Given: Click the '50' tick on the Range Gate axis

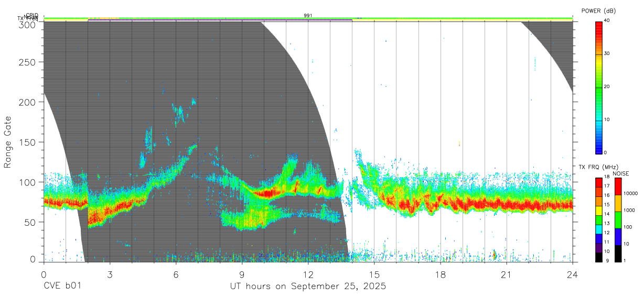Looking at the screenshot, I should 30,222.
